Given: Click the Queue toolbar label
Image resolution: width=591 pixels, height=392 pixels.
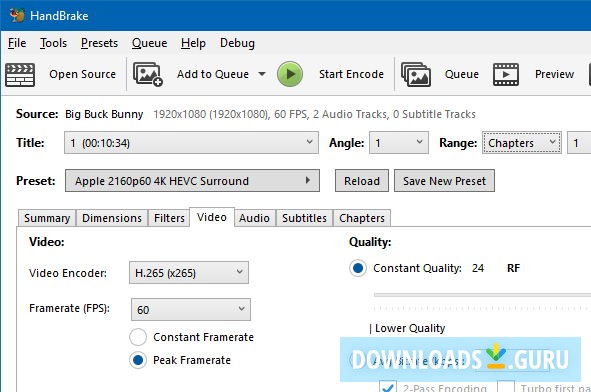Looking at the screenshot, I should 462,74.
